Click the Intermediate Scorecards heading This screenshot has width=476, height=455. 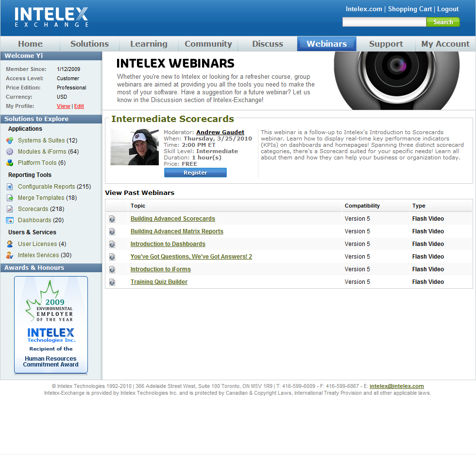click(x=172, y=119)
